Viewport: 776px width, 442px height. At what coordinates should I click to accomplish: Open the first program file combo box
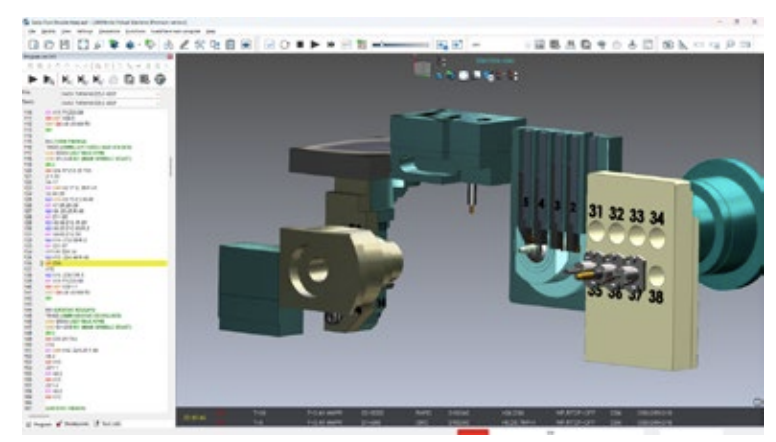(x=110, y=94)
